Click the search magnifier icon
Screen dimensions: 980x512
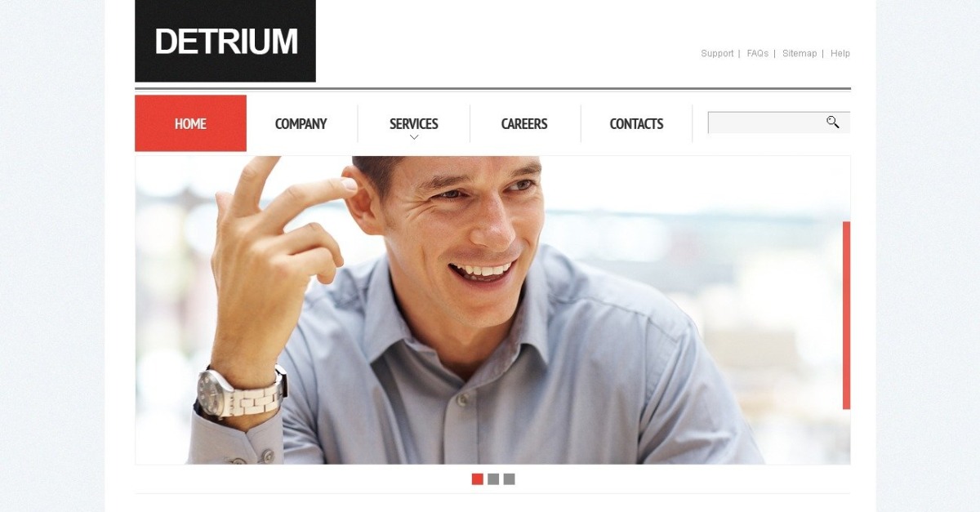point(832,122)
